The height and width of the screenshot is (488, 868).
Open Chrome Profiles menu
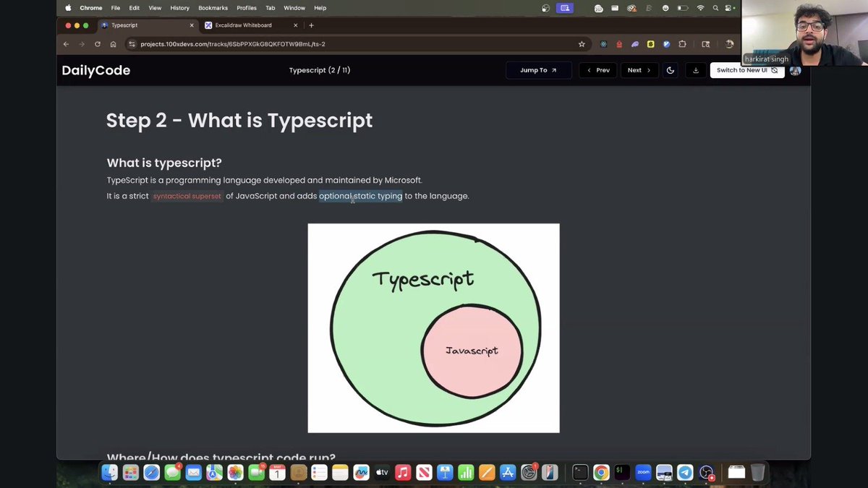247,8
